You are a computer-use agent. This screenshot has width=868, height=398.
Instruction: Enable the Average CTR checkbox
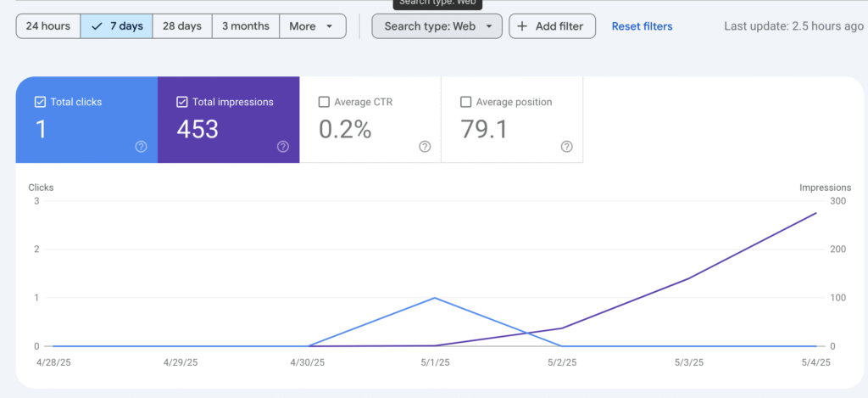(x=323, y=102)
